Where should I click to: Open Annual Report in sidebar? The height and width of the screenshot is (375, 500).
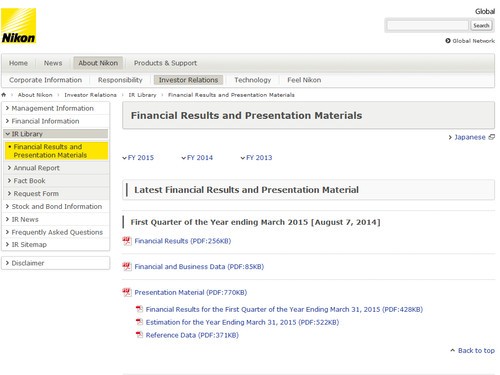click(57, 168)
